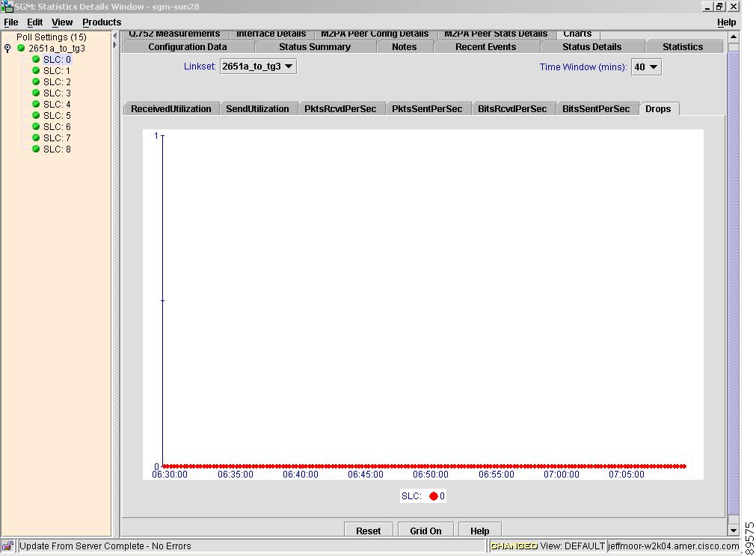
Task: Switch to the Status Summary tab
Action: pyautogui.click(x=315, y=47)
